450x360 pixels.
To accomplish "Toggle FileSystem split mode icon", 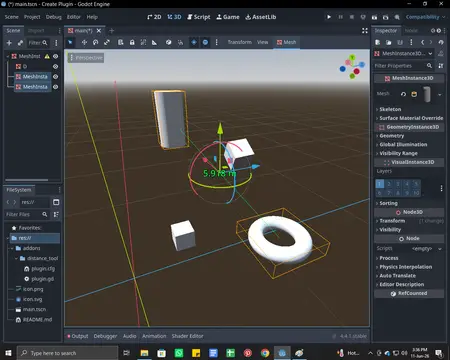I will [56, 202].
